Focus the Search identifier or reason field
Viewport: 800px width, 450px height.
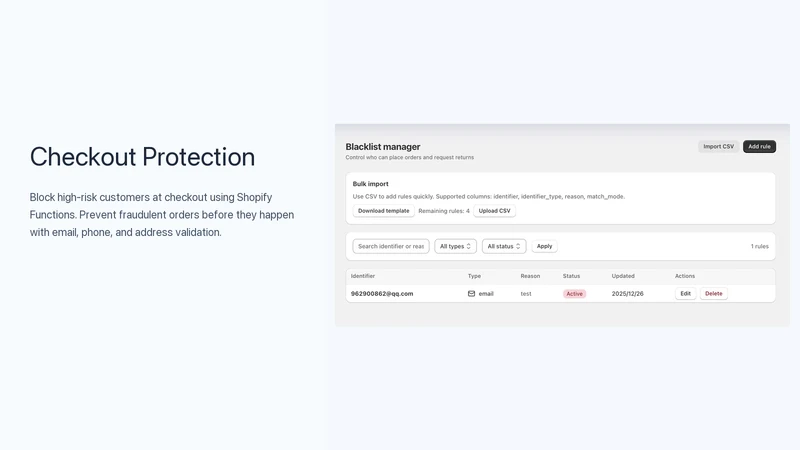[391, 246]
